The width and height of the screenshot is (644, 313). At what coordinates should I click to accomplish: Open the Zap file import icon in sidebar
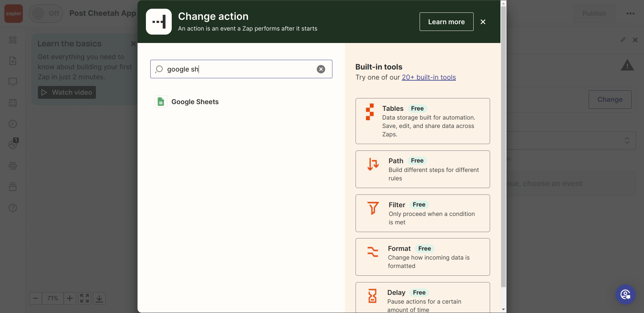tap(13, 61)
